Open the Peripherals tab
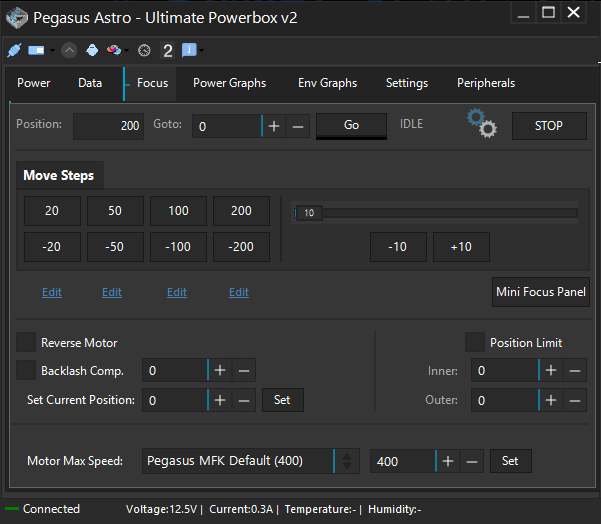Viewport: 601px width, 524px height. pyautogui.click(x=486, y=83)
